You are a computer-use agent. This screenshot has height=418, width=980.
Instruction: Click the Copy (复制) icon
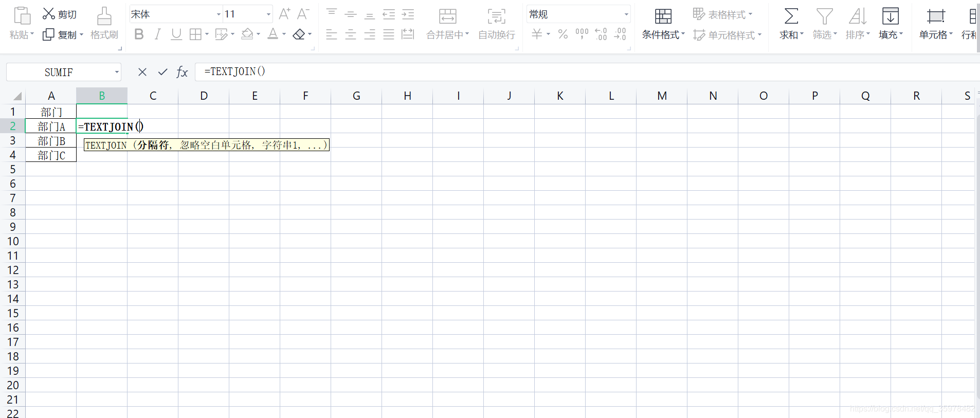click(48, 34)
